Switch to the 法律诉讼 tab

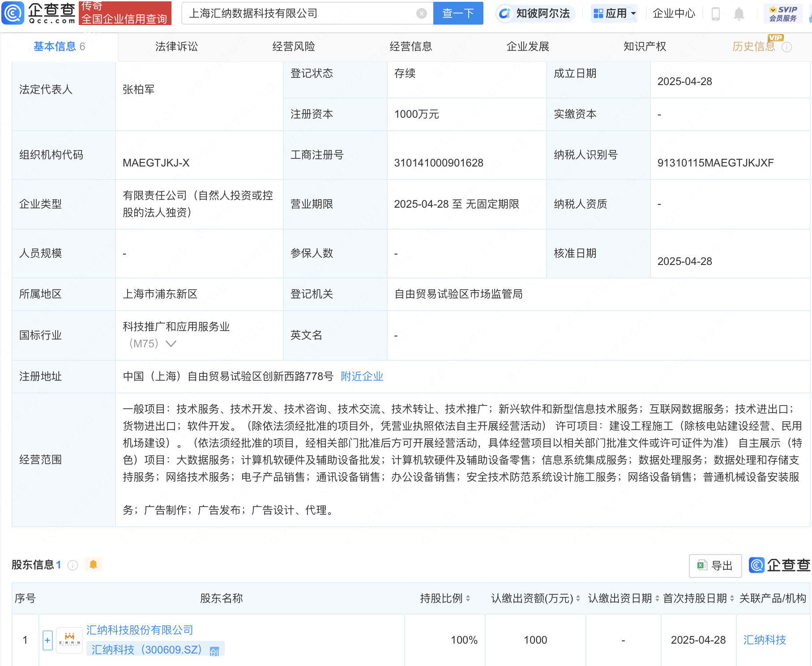(x=176, y=47)
